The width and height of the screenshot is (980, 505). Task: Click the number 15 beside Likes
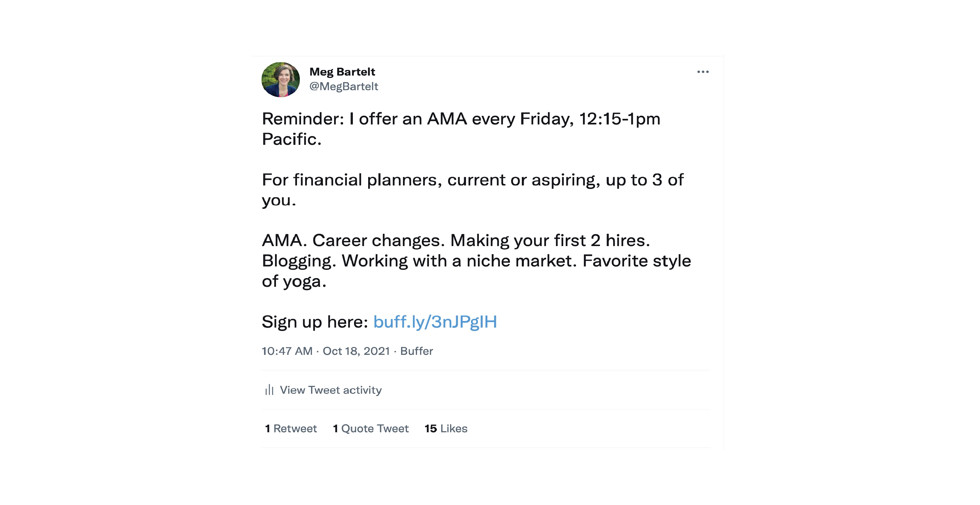point(431,429)
